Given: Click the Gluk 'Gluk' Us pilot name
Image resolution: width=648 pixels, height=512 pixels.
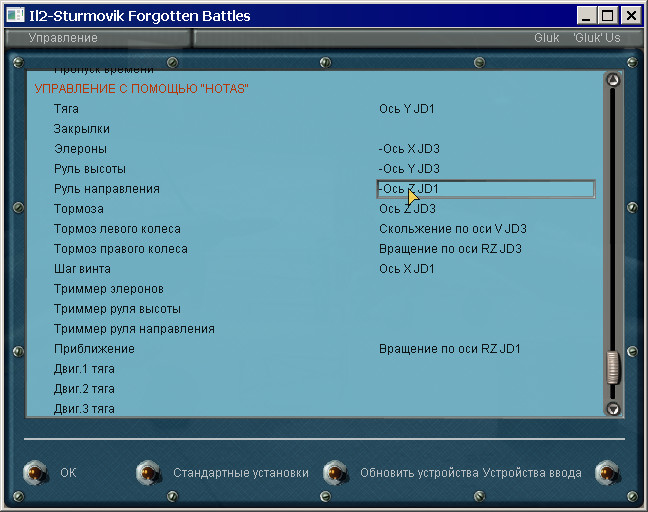Looking at the screenshot, I should click(x=577, y=38).
